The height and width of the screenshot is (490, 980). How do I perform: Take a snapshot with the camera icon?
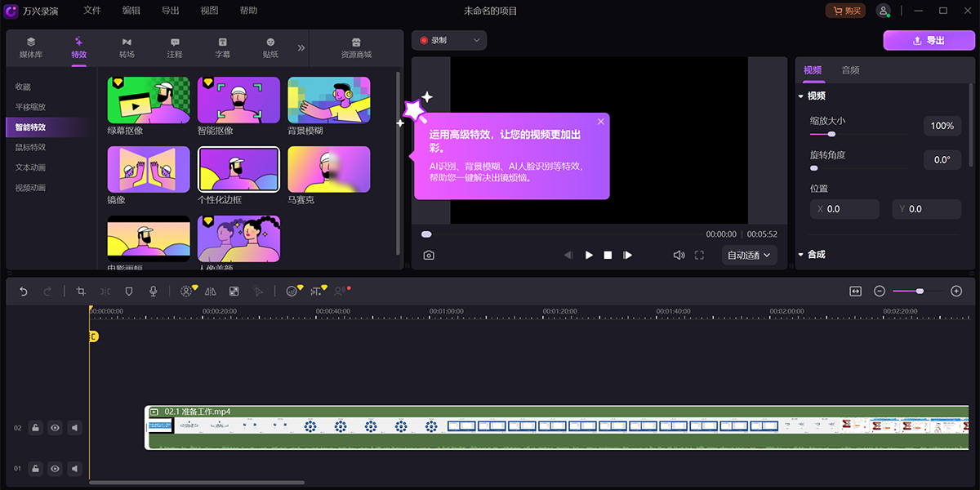coord(427,255)
